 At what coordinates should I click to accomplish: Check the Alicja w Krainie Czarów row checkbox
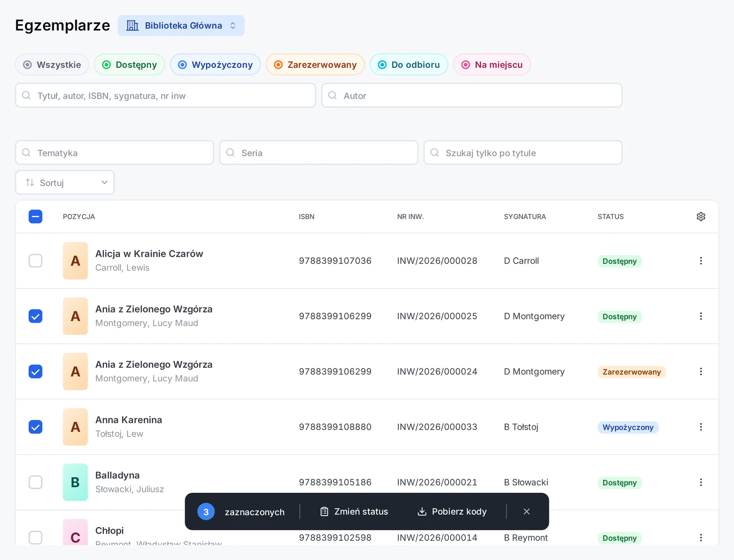[x=35, y=261]
